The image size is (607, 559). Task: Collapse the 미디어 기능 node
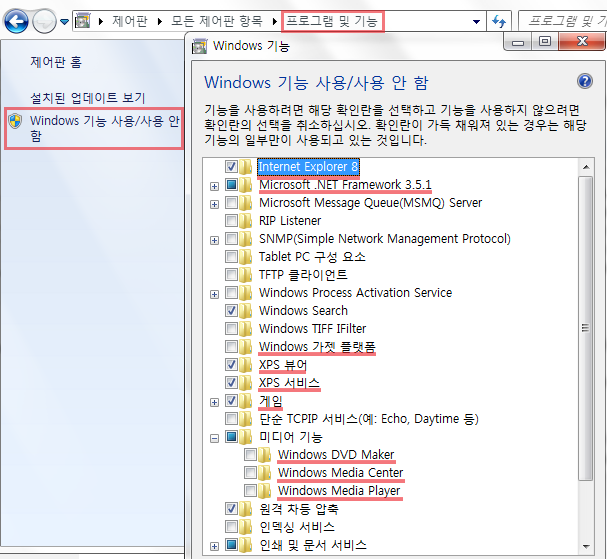tap(214, 439)
